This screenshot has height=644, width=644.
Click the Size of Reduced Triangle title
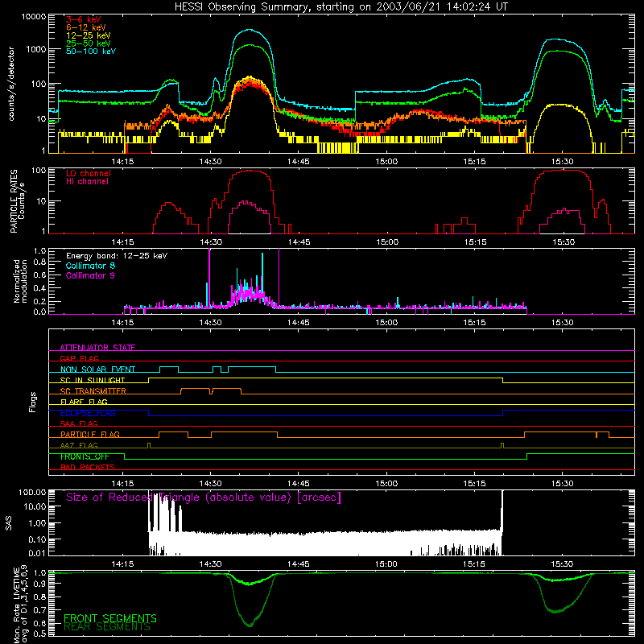pos(204,497)
